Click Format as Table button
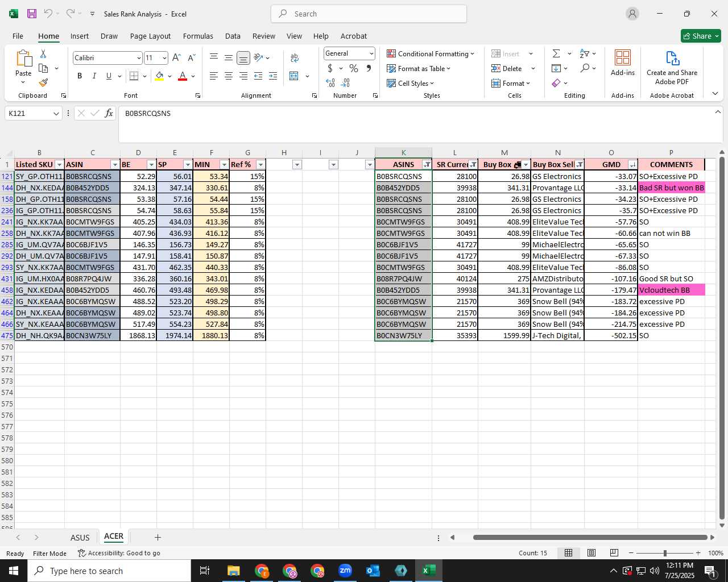 tap(419, 68)
